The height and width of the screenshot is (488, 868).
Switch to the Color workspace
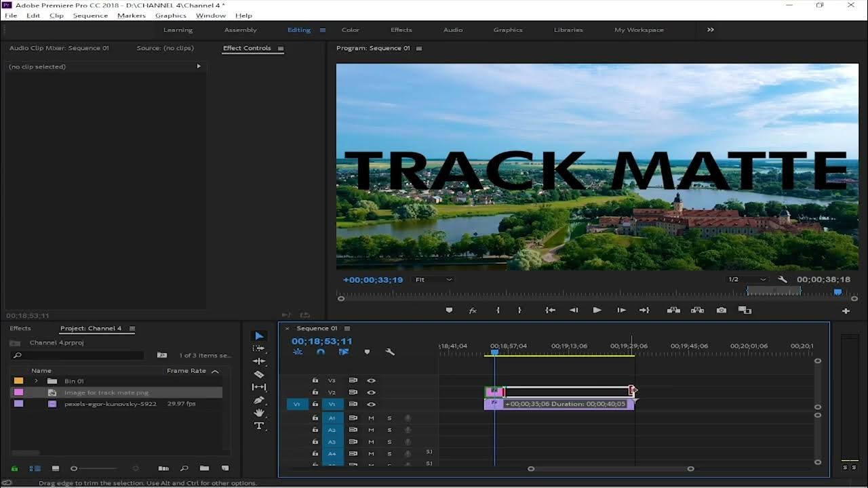(x=351, y=30)
